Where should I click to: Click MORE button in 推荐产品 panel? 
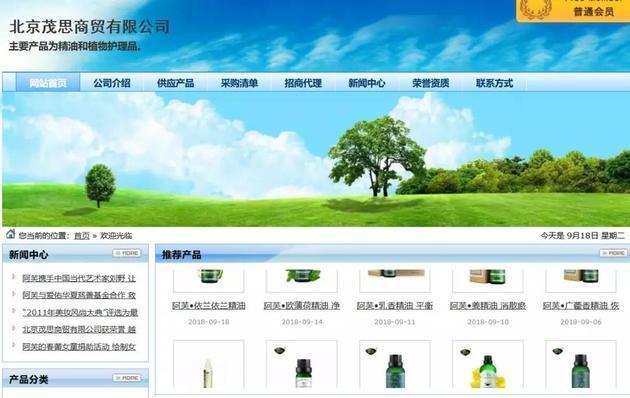click(613, 253)
